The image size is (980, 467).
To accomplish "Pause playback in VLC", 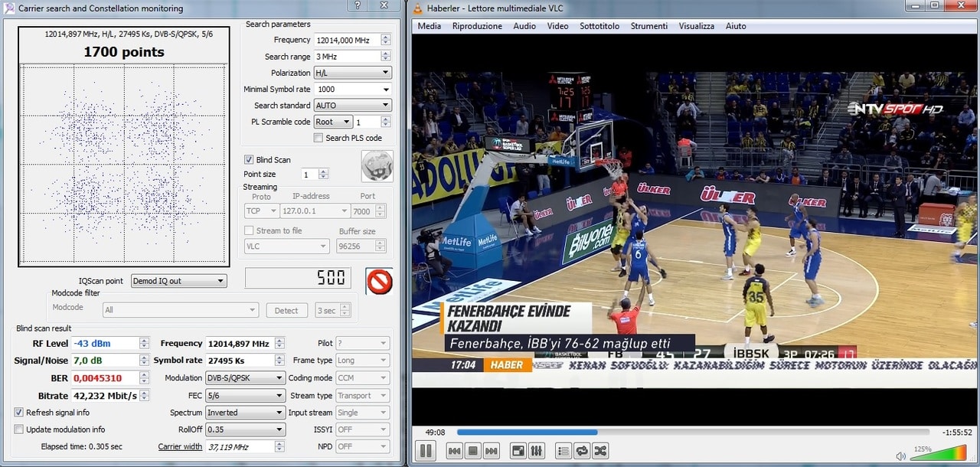I will [426, 451].
